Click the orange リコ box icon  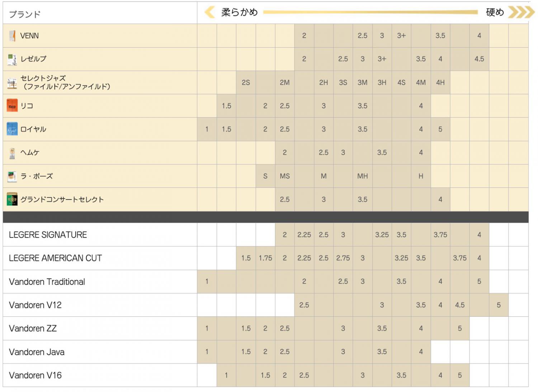pos(12,106)
